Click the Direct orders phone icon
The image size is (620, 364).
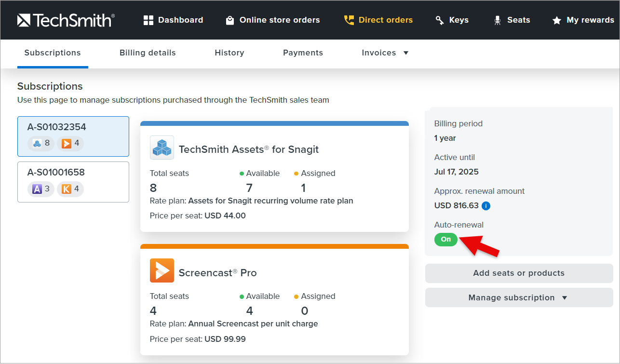(x=349, y=20)
